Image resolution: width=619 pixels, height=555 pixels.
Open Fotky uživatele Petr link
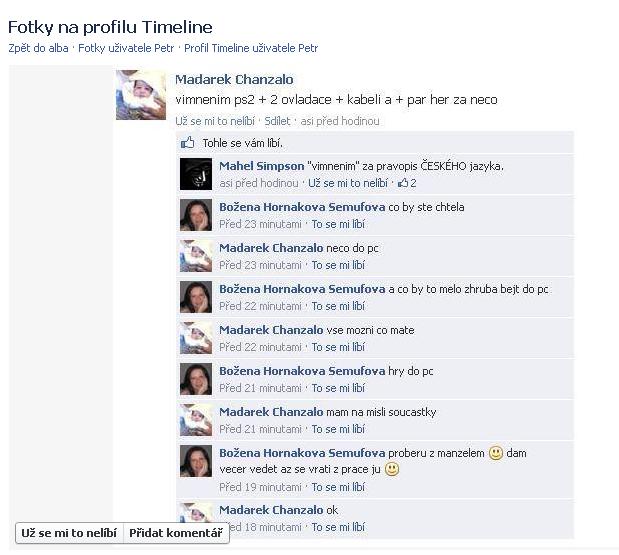coord(126,48)
